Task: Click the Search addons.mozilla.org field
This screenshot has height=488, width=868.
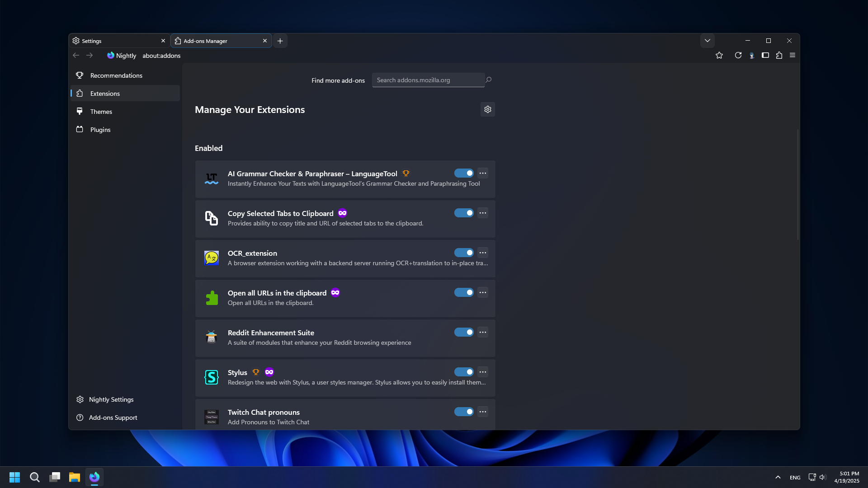Action: pyautogui.click(x=428, y=80)
